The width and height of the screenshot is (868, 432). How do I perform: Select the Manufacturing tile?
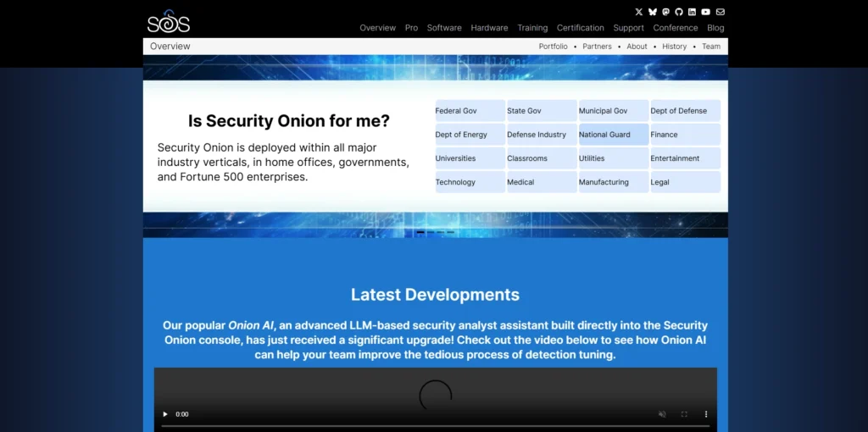click(614, 182)
